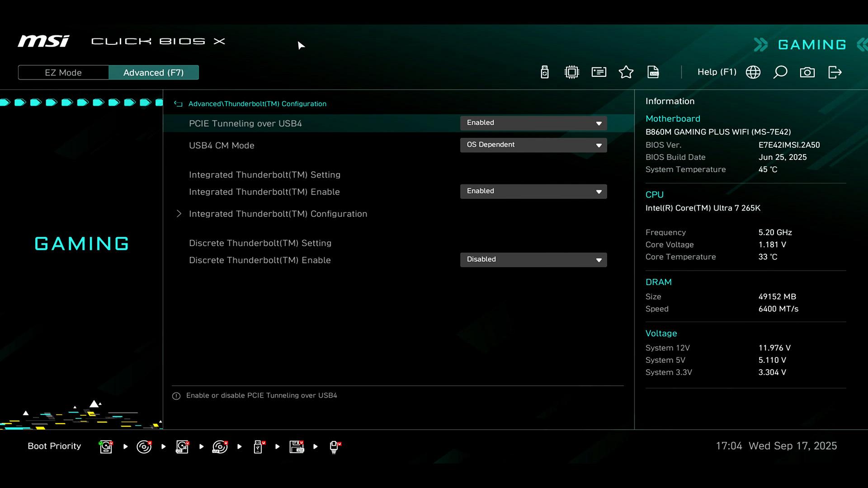This screenshot has height=488, width=868.
Task: Take a screenshot with the camera icon
Action: (807, 72)
